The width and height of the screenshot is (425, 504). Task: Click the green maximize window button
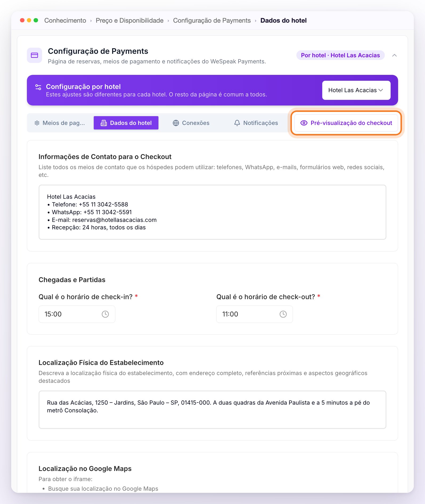[36, 20]
